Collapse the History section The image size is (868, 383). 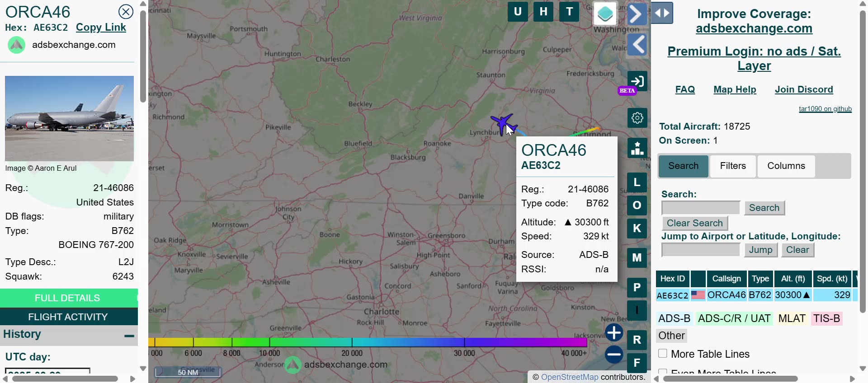129,336
